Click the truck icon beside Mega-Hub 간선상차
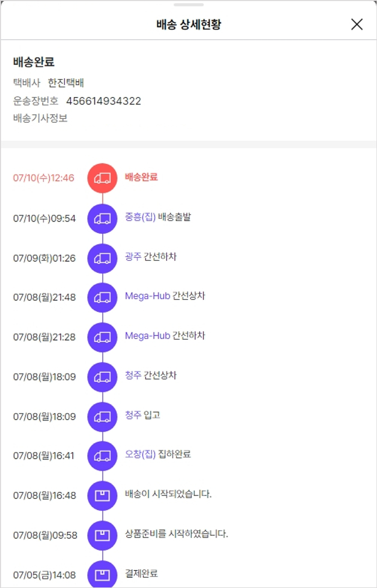 pyautogui.click(x=103, y=297)
